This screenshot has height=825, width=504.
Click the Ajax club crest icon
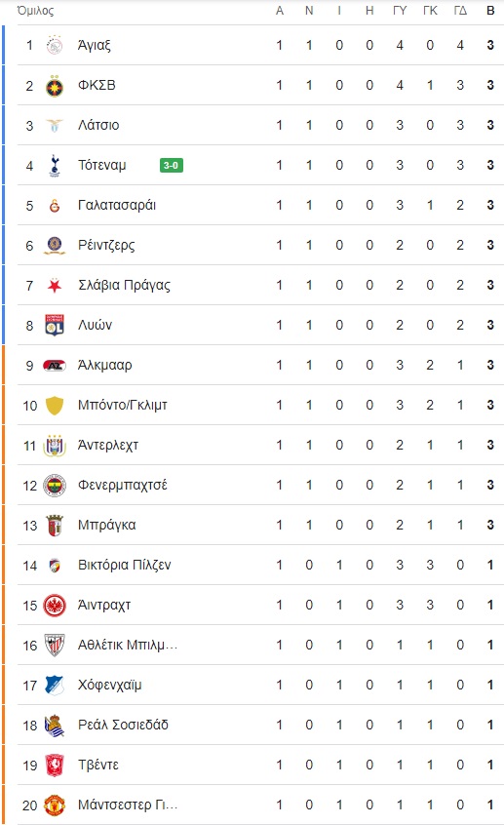[x=55, y=45]
